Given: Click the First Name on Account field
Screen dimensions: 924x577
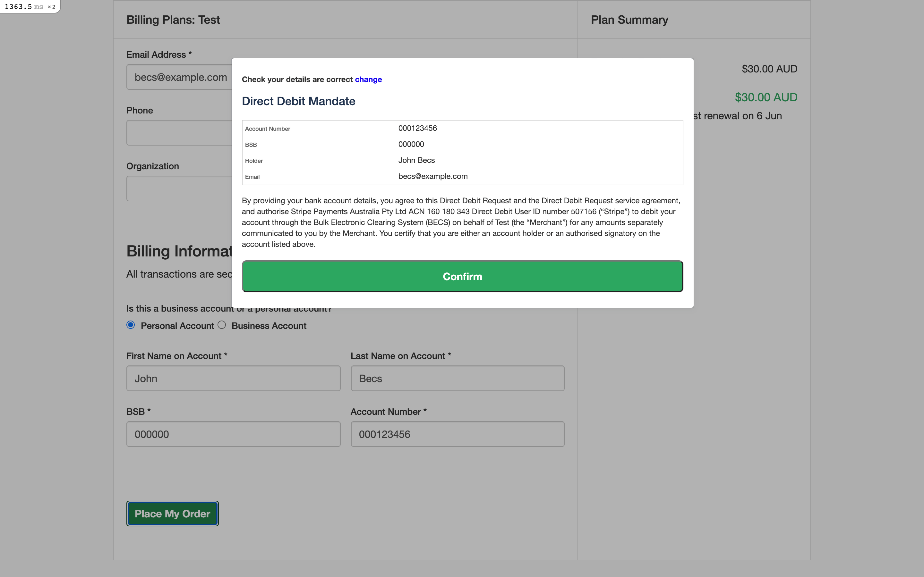Looking at the screenshot, I should tap(233, 378).
